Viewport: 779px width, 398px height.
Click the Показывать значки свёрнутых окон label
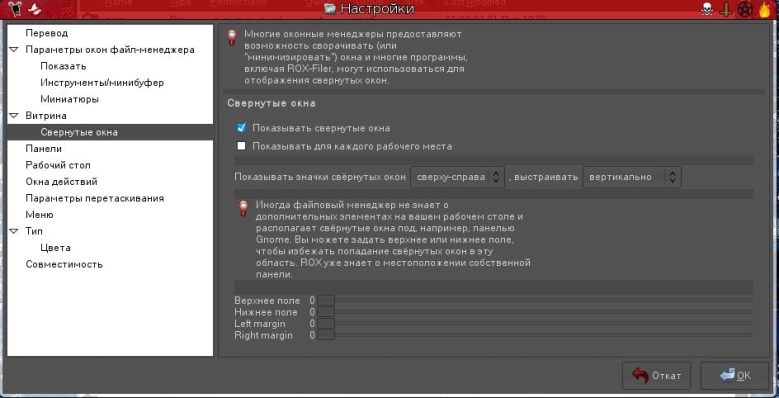pos(320,177)
